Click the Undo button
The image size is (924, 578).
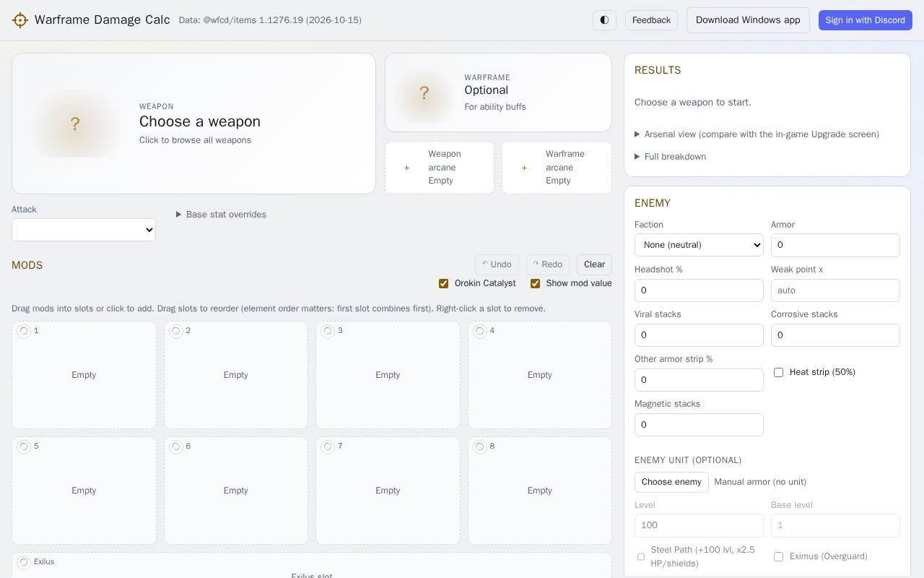pos(497,264)
